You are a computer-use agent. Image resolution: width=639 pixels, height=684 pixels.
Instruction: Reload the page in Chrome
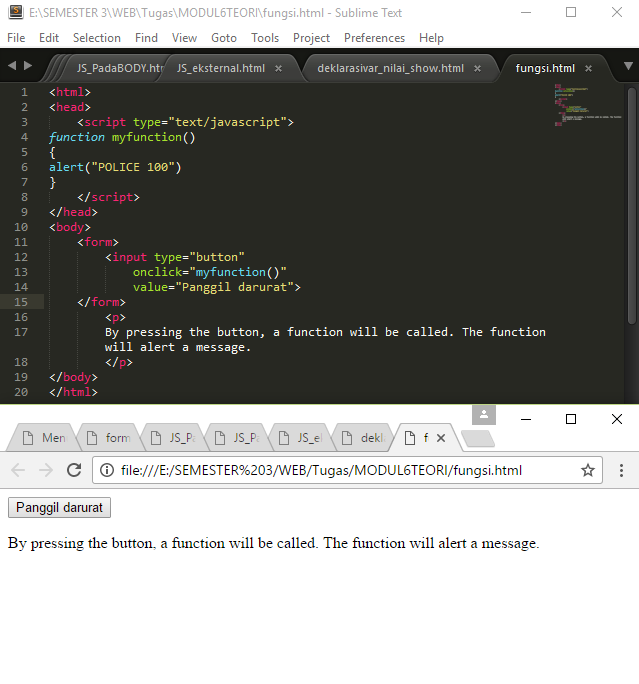74,470
